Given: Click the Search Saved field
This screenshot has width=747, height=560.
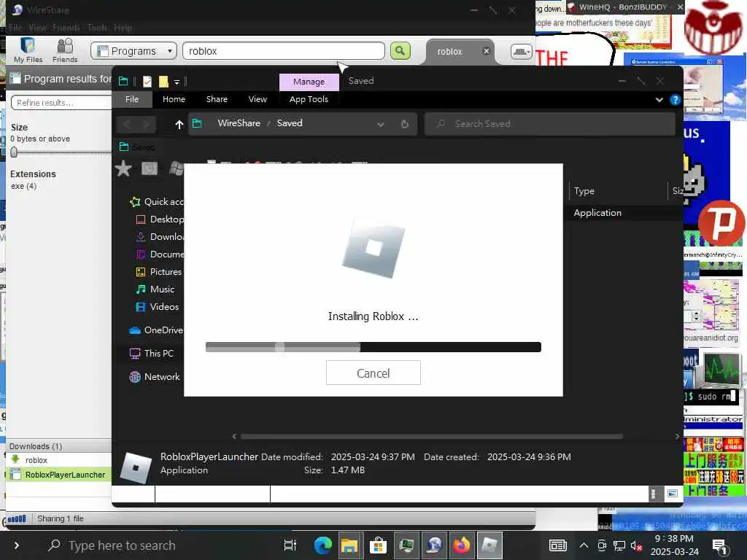Looking at the screenshot, I should (550, 124).
